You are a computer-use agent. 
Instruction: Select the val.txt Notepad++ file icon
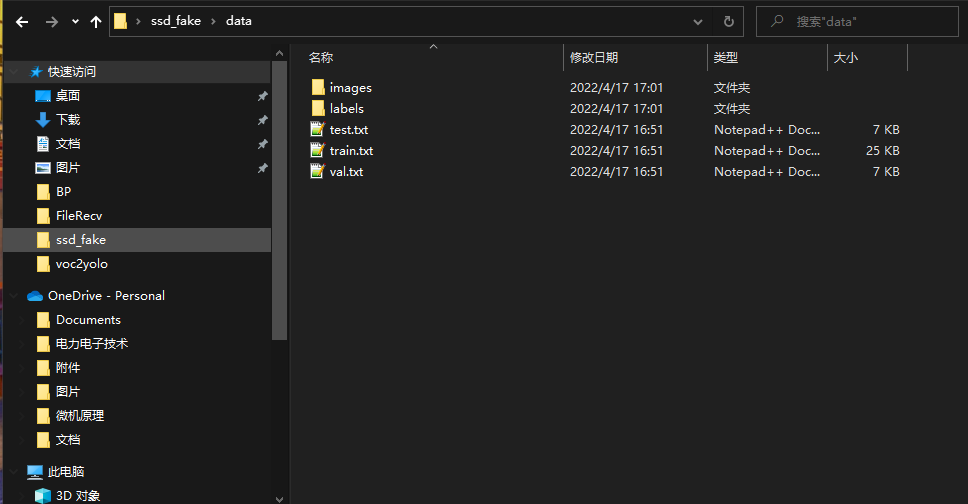(x=317, y=171)
